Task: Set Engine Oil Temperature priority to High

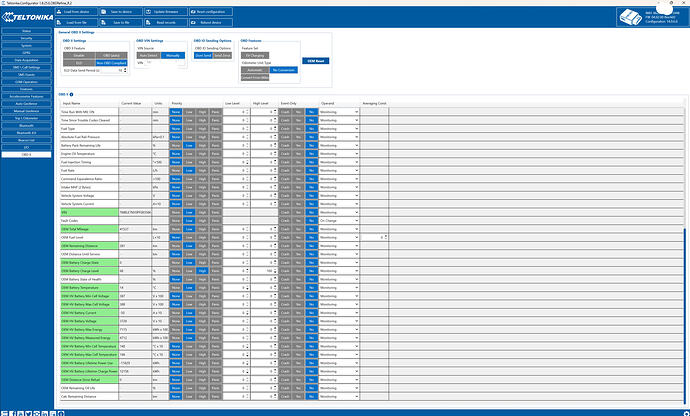Action: [x=202, y=154]
